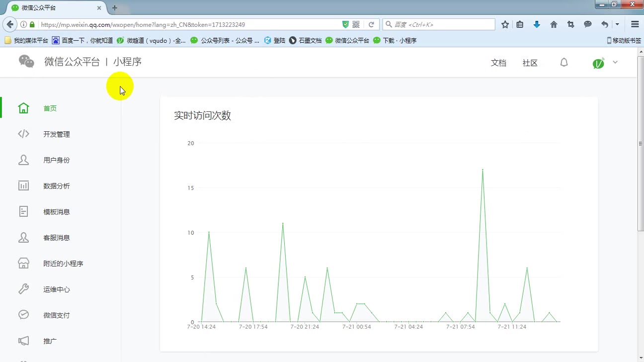
Task: Click the crop screenshot toolbar icon
Action: pos(570,24)
